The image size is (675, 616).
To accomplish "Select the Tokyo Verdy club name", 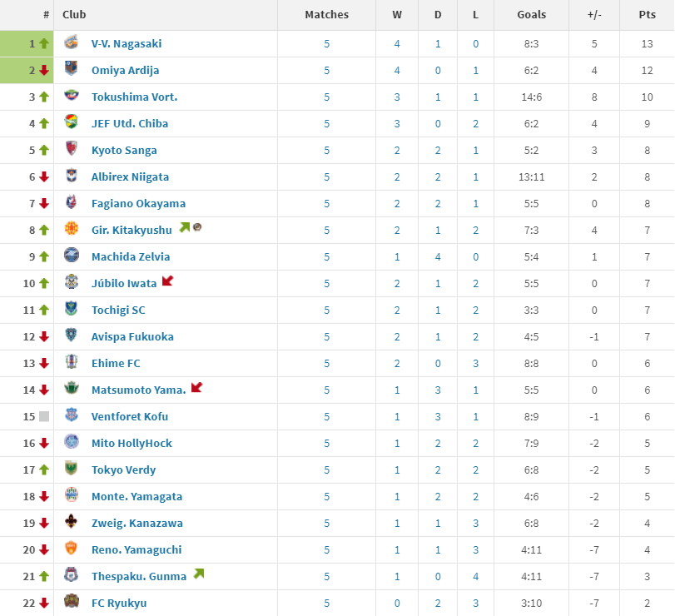I will (x=123, y=469).
